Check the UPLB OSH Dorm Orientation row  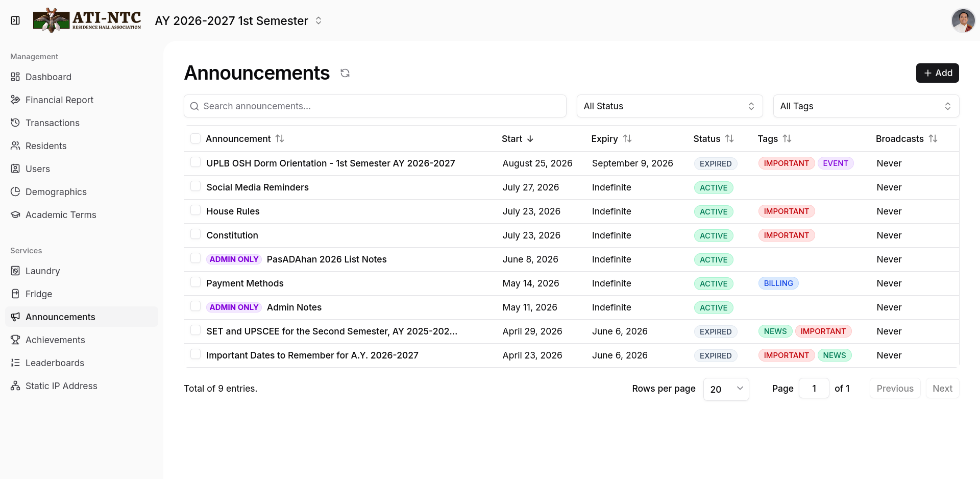(195, 162)
